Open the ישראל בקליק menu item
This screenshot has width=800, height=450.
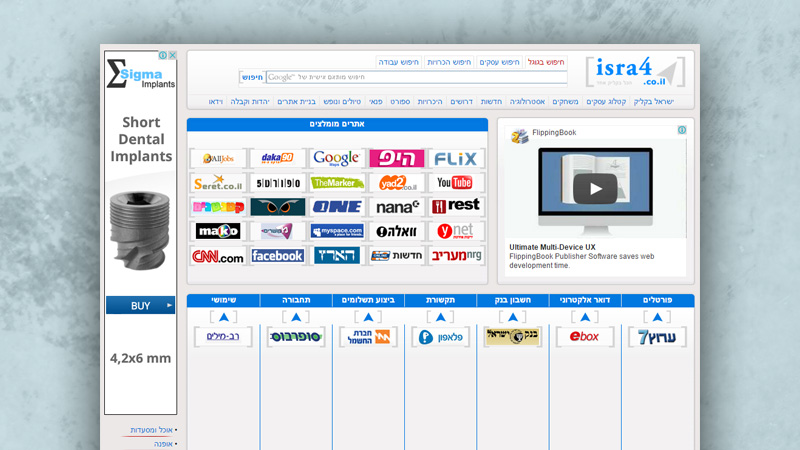[x=654, y=102]
